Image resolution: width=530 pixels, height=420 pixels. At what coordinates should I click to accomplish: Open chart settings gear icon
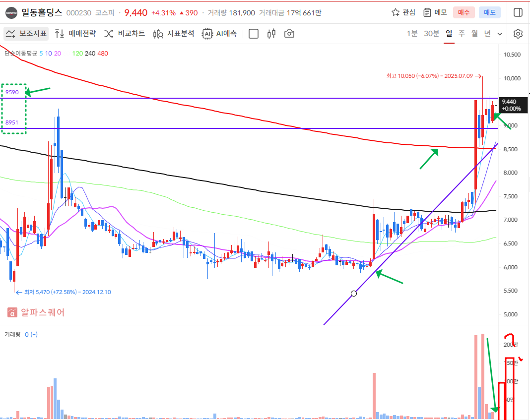click(x=518, y=34)
